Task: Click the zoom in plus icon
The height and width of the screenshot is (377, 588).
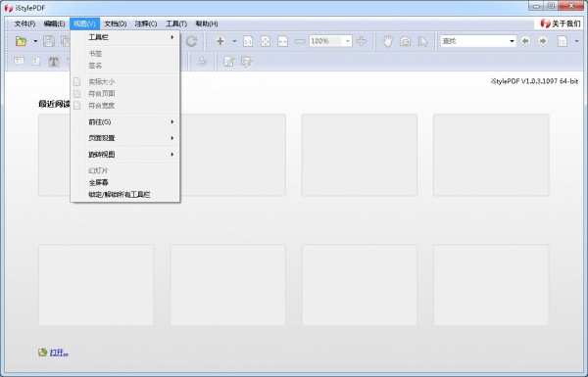Action: 361,41
